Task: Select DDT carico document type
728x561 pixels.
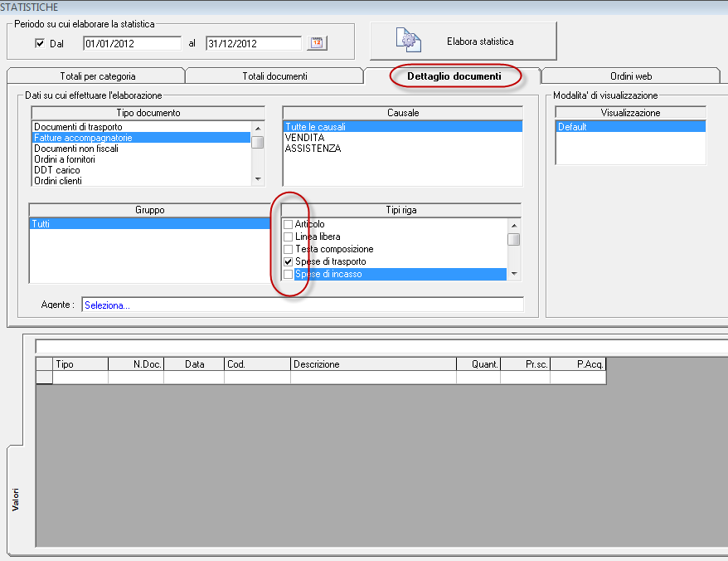Action: tap(142, 170)
